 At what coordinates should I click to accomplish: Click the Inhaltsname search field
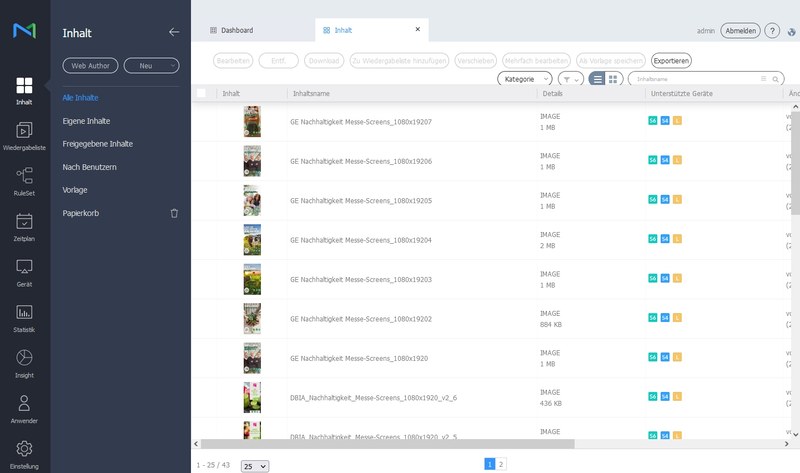point(695,78)
